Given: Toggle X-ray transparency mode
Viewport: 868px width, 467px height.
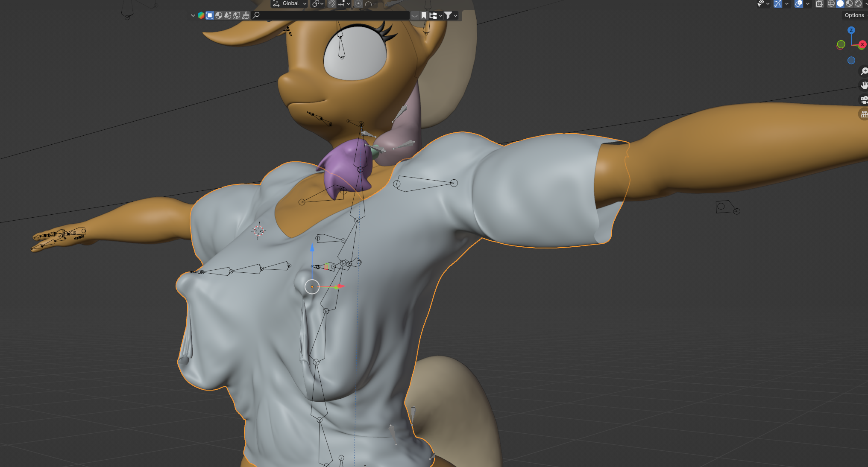Looking at the screenshot, I should 819,4.
